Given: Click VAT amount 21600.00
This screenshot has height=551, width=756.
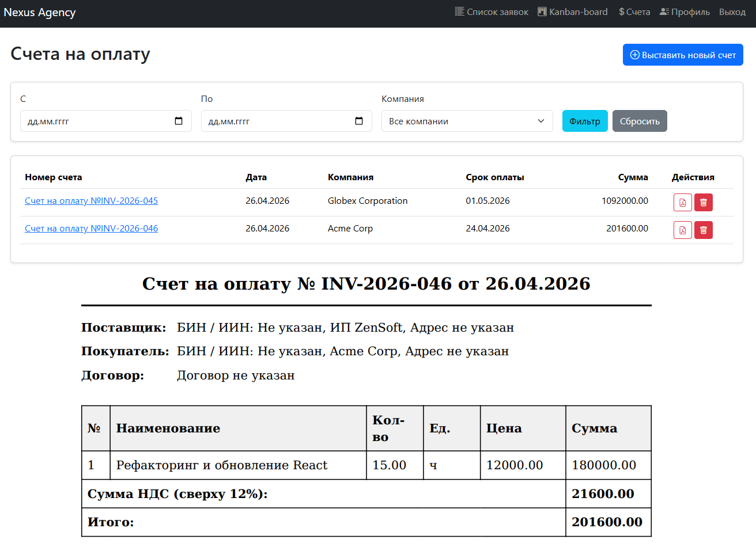Looking at the screenshot, I should pos(603,493).
